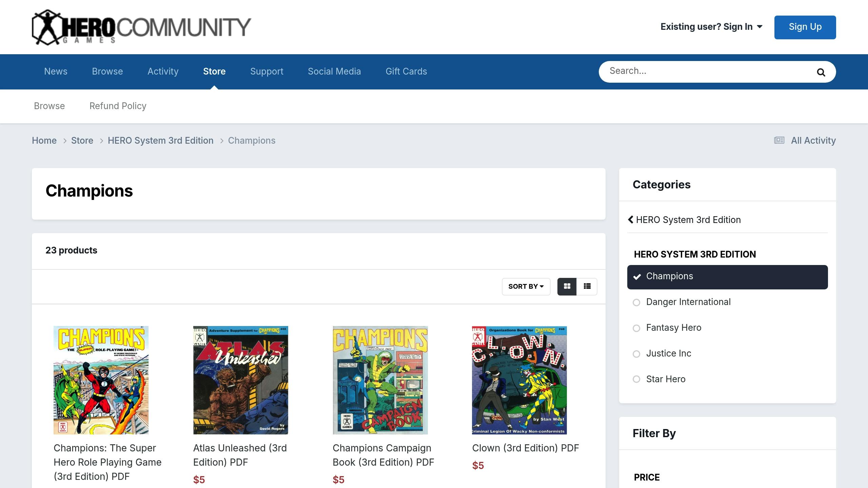Image resolution: width=868 pixels, height=488 pixels.
Task: Switch to grid view layout
Action: (x=567, y=286)
